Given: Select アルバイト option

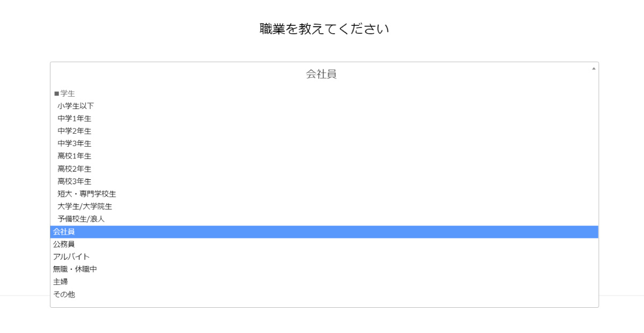Looking at the screenshot, I should click(x=71, y=257).
